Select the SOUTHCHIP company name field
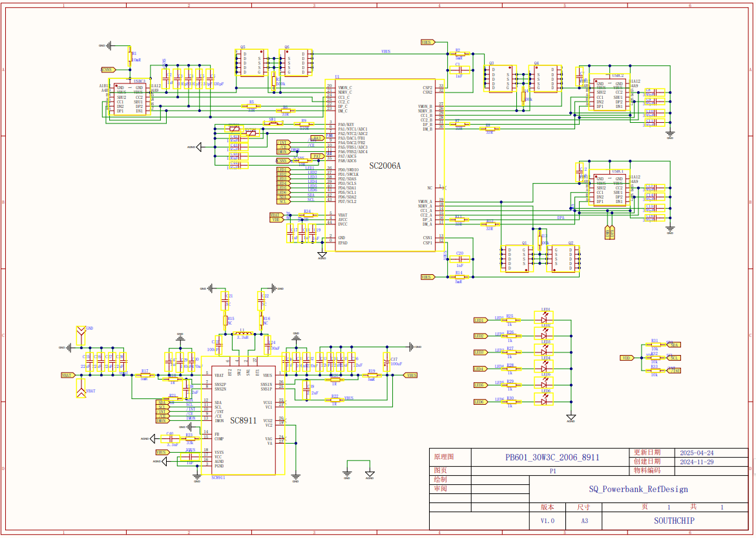Viewport: 756px width, 538px height. [674, 521]
